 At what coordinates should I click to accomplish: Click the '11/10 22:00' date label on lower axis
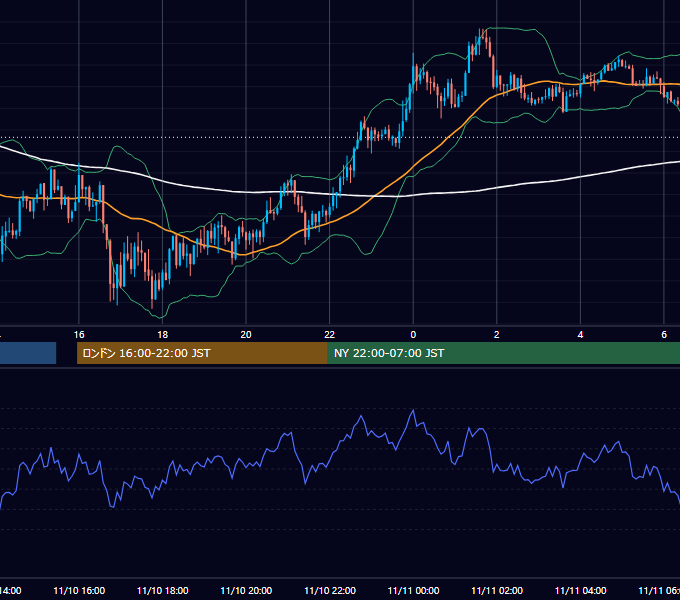pyautogui.click(x=330, y=591)
